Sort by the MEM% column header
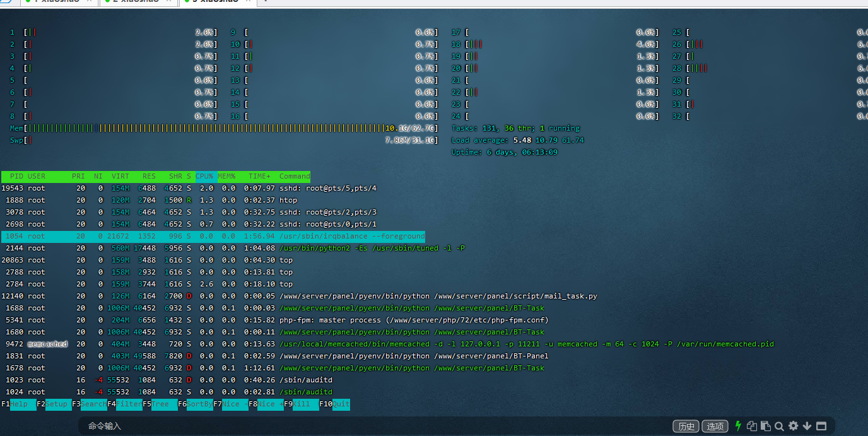 tap(226, 176)
